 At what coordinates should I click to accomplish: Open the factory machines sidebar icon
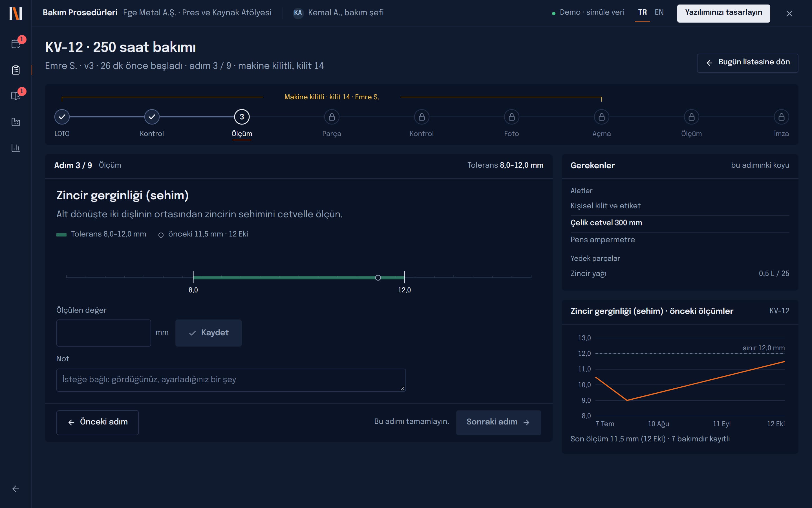tap(16, 122)
